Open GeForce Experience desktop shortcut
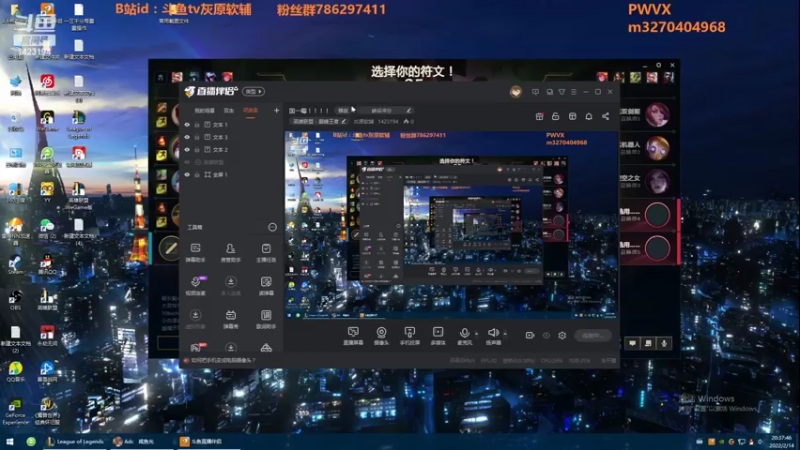 pos(15,412)
